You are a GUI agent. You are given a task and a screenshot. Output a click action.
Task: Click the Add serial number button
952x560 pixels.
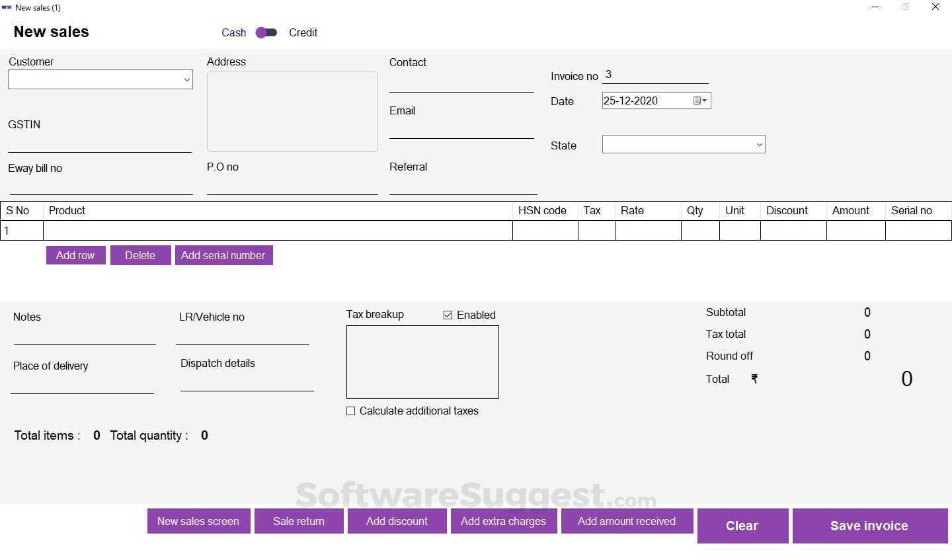tap(224, 255)
